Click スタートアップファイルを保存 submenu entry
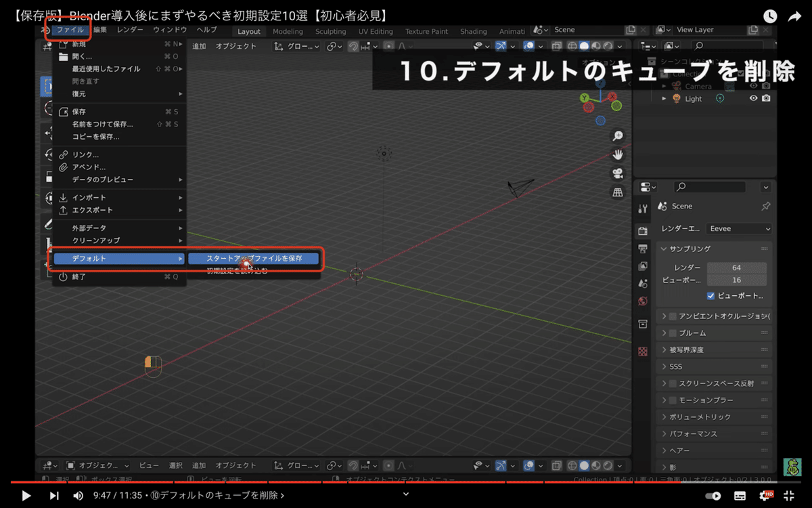 [x=254, y=258]
